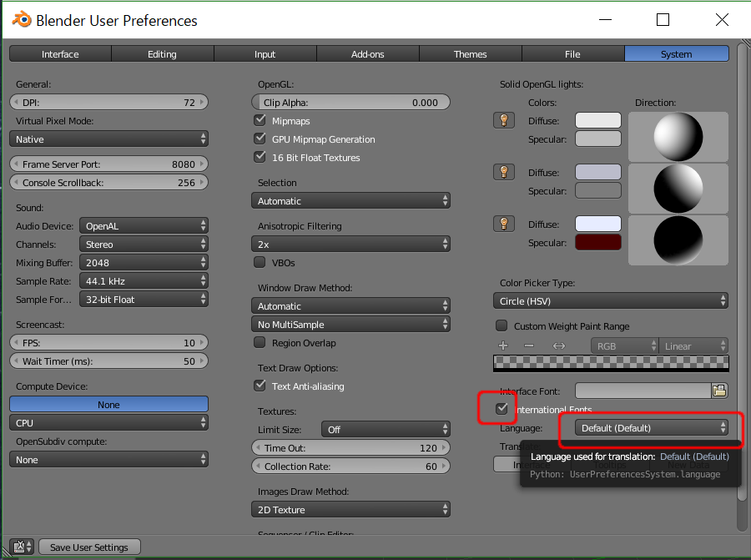Open the Color Picker Type Circle (HSV) dropdown
The image size is (751, 560).
click(x=611, y=300)
